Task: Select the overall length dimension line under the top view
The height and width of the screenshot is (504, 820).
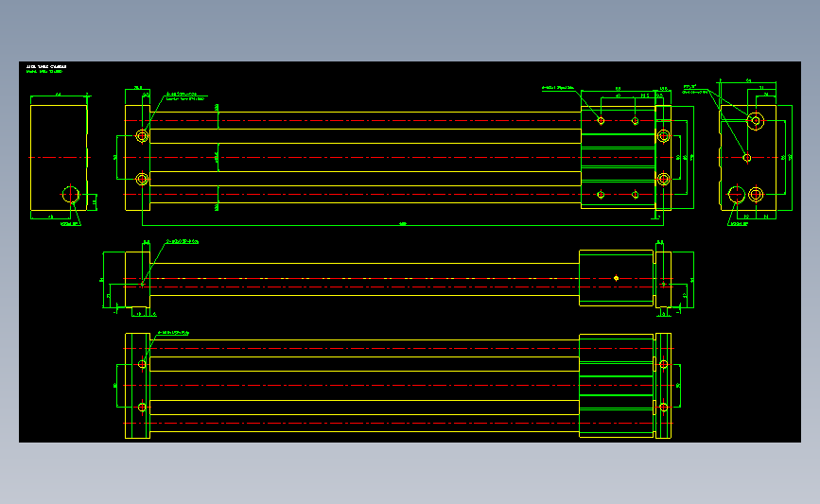Action: [403, 225]
